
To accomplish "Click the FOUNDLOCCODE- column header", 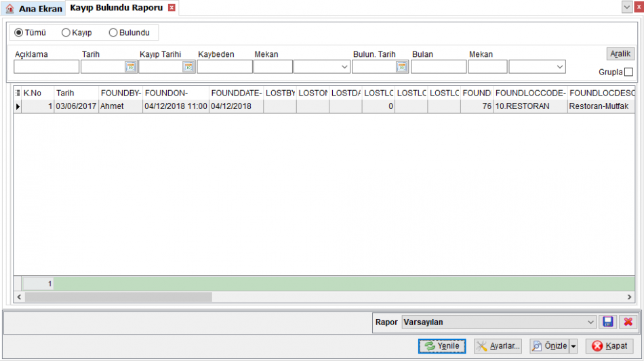I will coord(530,93).
